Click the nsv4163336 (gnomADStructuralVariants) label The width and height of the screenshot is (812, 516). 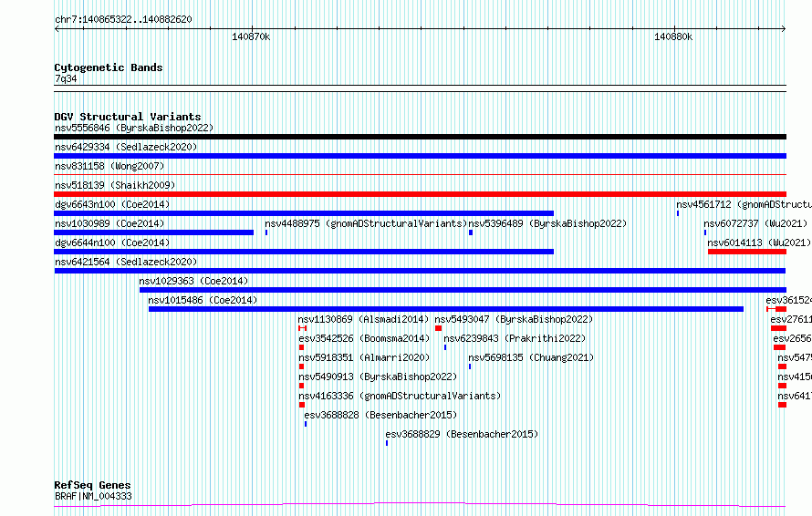pos(400,396)
